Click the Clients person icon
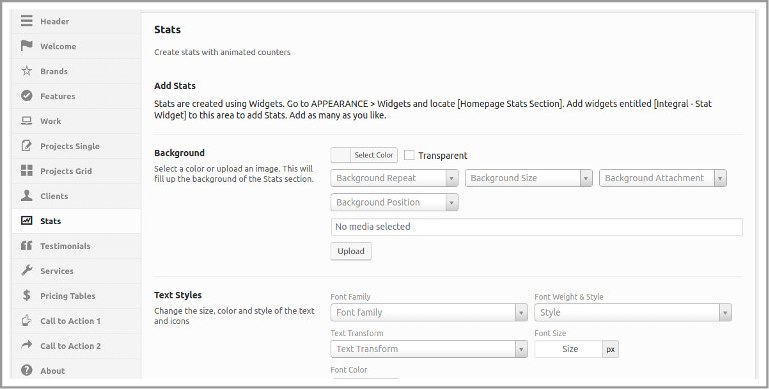The width and height of the screenshot is (769, 389). click(26, 196)
